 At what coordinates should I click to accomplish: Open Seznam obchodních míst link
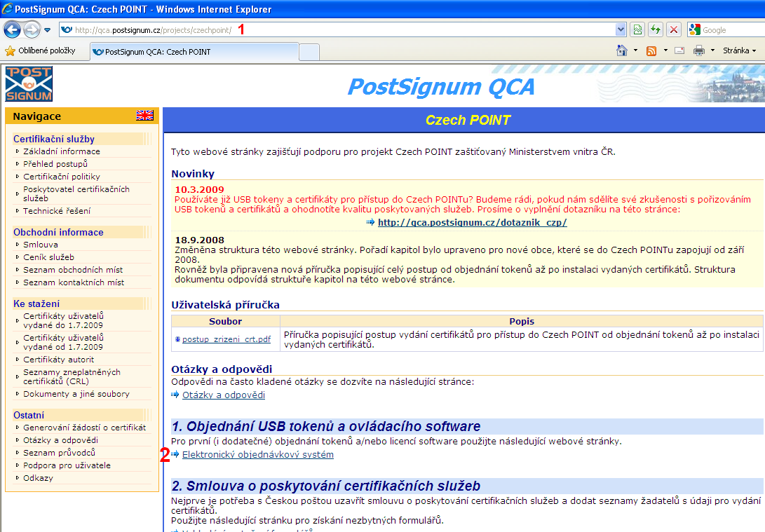click(x=73, y=270)
